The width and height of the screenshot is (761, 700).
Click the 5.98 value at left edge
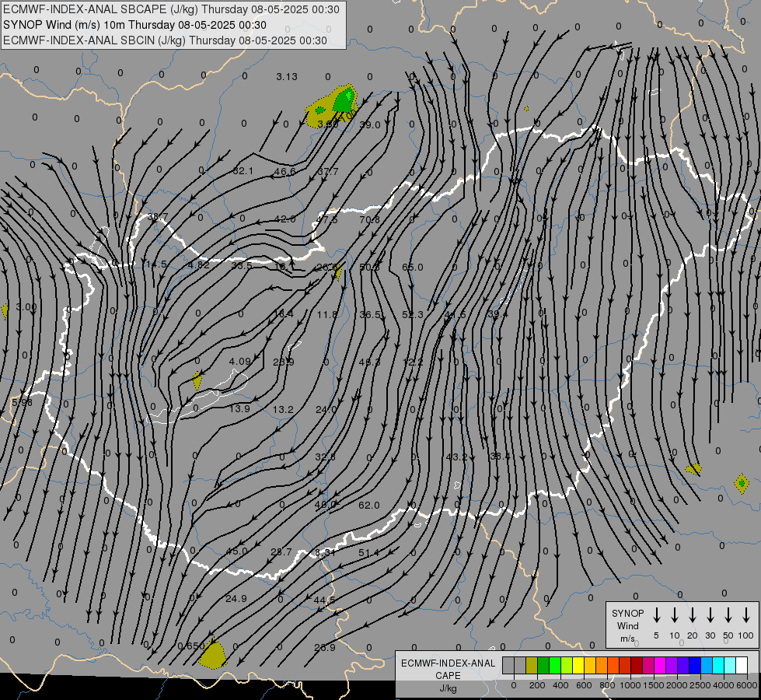[x=23, y=403]
